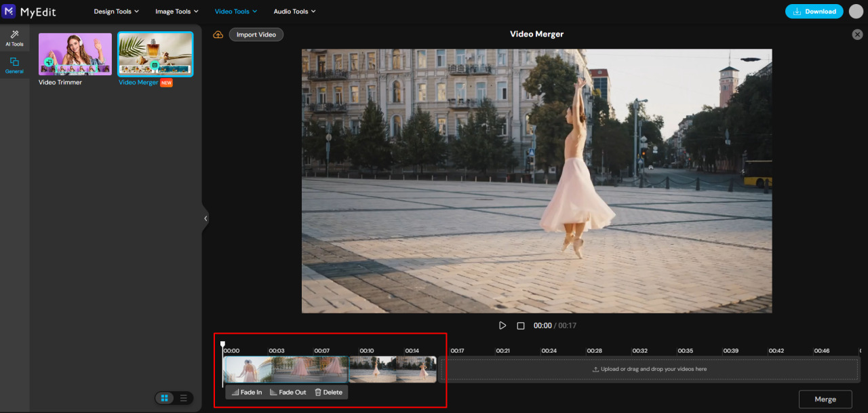Image resolution: width=868 pixels, height=413 pixels.
Task: Click the Import Video button
Action: pyautogui.click(x=256, y=34)
